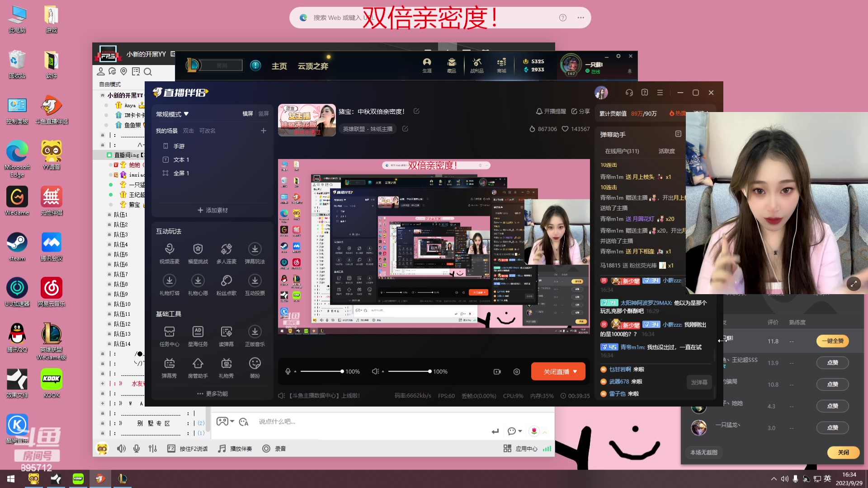Click the 一键全赞 like-all button
868x488 pixels.
[832, 341]
